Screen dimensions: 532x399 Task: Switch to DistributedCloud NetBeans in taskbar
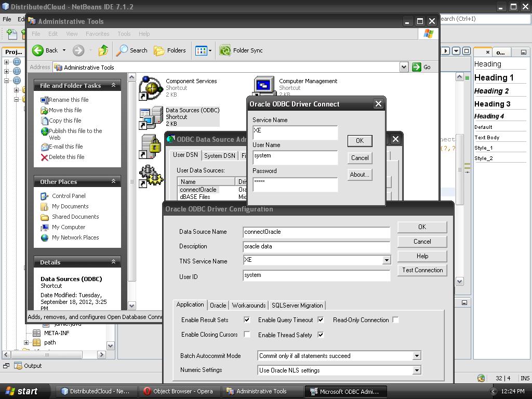click(96, 391)
